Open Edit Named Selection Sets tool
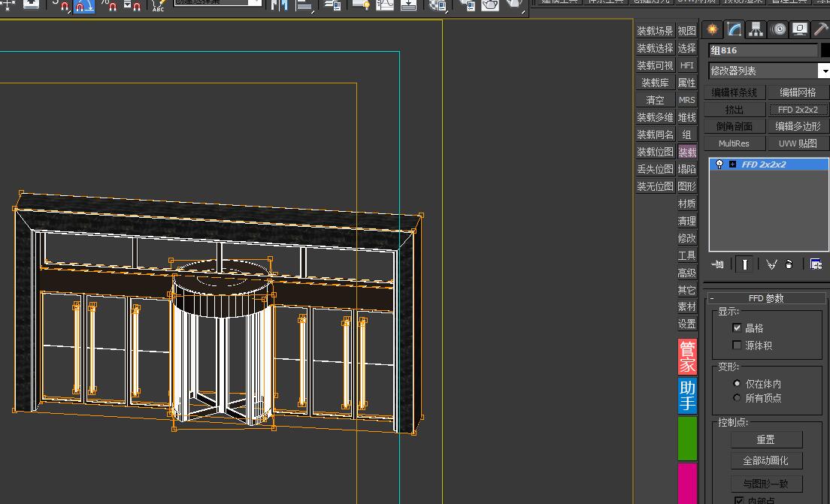Screen dimensions: 830x504 pyautogui.click(x=158, y=5)
